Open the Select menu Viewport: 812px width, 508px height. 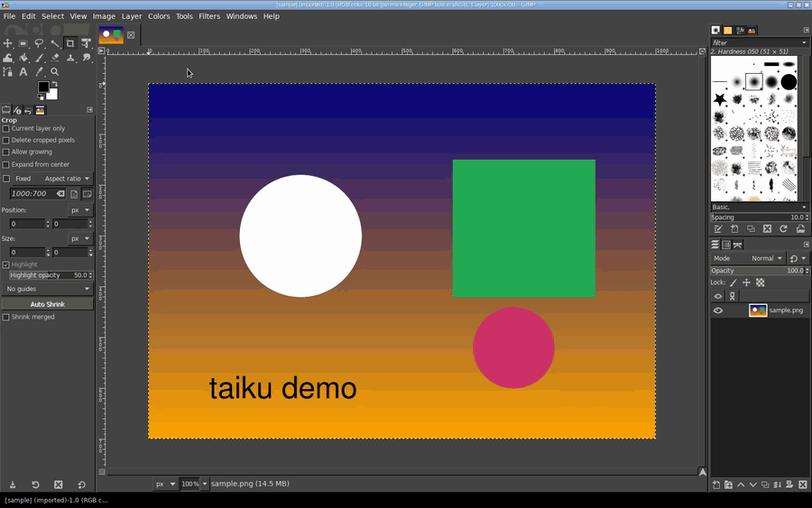(x=53, y=16)
